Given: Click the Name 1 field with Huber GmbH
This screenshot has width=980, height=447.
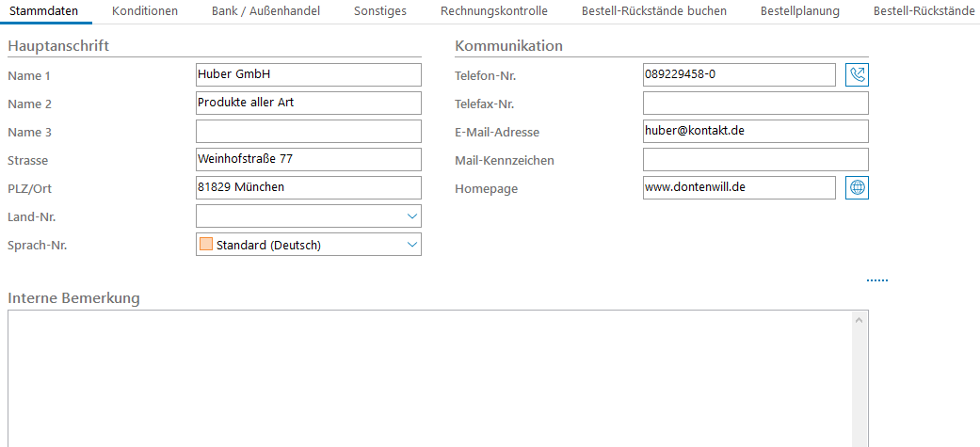Looking at the screenshot, I should pos(308,75).
